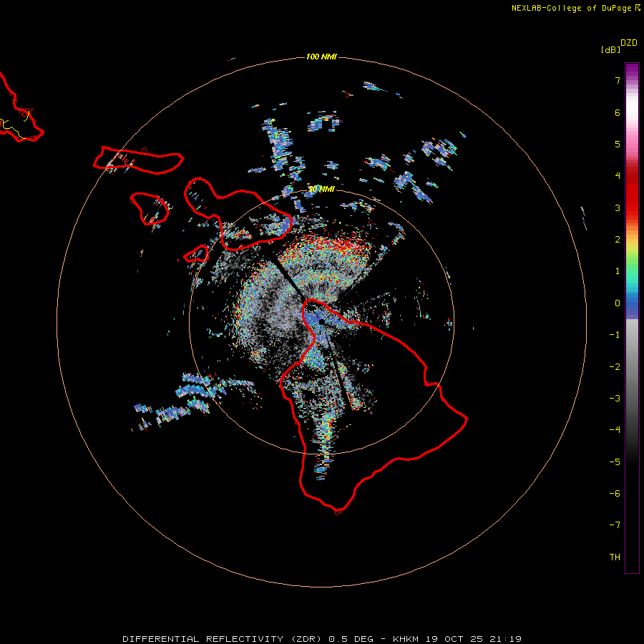Viewport: 644px width, 644px height.
Task: Click the 1 value on the color scale
Action: click(x=618, y=271)
